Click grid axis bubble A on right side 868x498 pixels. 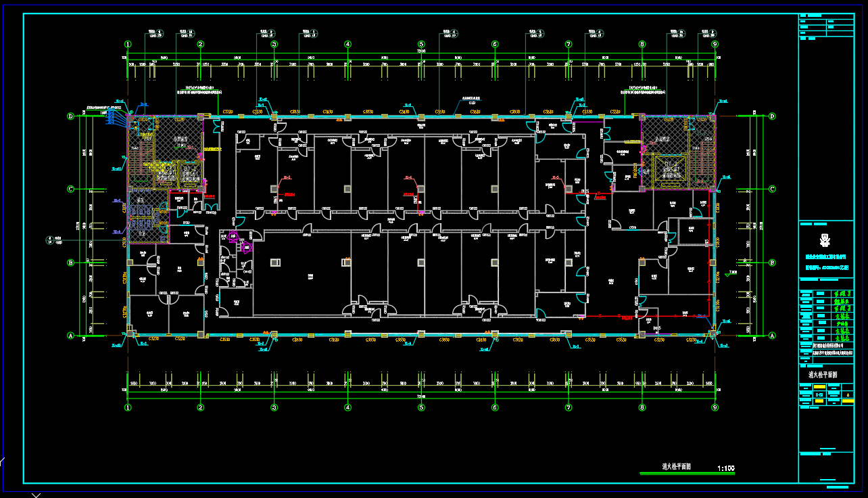[772, 336]
